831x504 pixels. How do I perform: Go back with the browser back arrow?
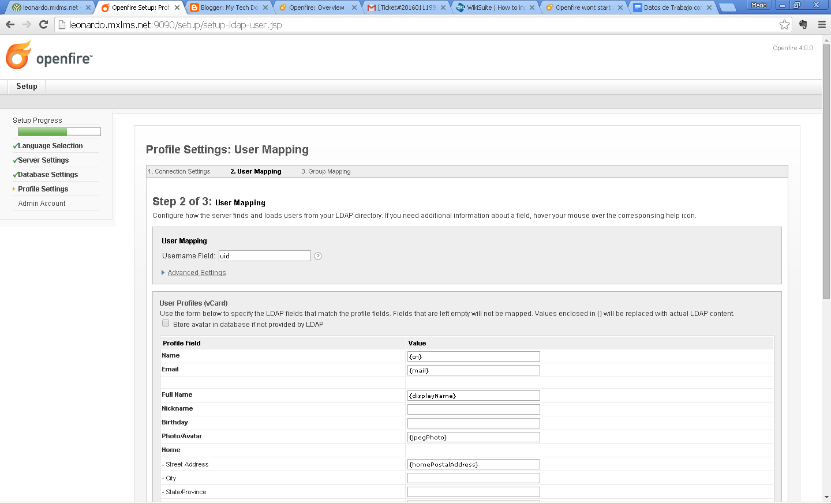[x=10, y=24]
